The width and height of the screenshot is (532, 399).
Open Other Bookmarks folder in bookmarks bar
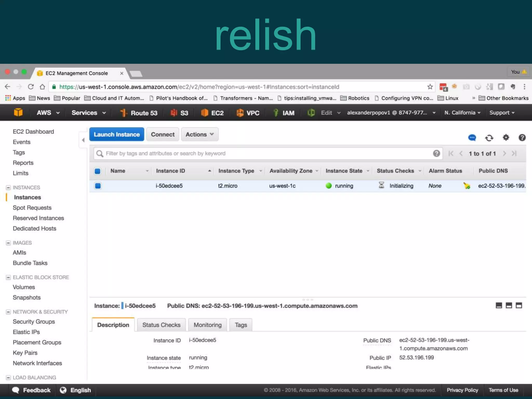503,98
